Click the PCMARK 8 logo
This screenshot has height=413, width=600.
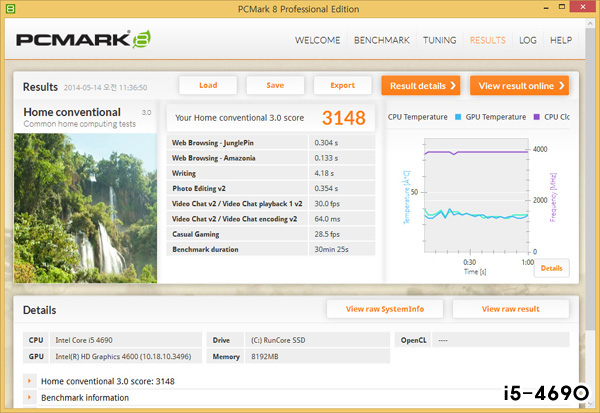coord(83,39)
